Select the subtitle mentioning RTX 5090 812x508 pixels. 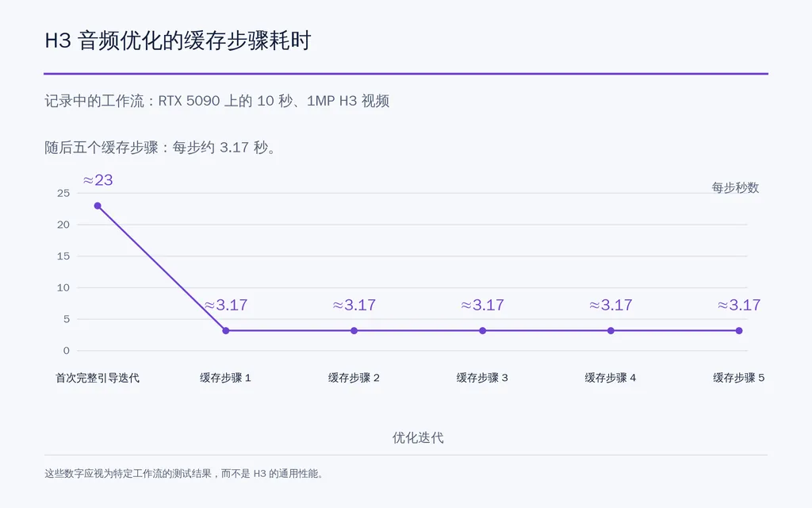coord(217,101)
